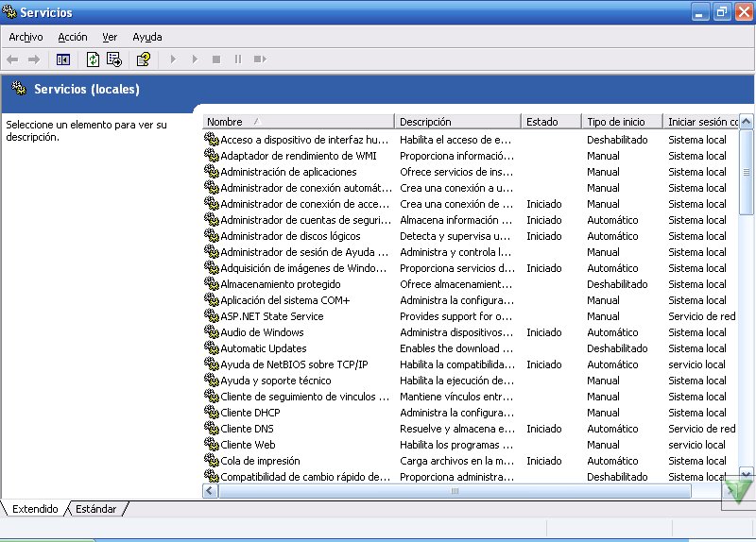Image resolution: width=756 pixels, height=542 pixels.
Task: Open the Acción menu
Action: pos(72,37)
